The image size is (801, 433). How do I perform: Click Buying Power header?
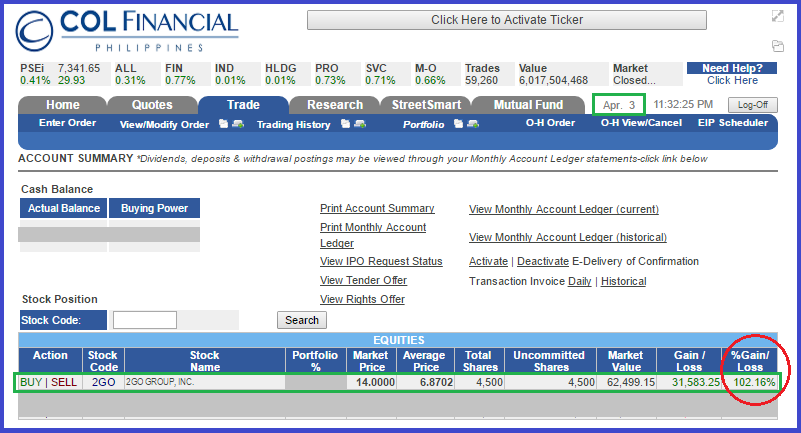point(154,208)
